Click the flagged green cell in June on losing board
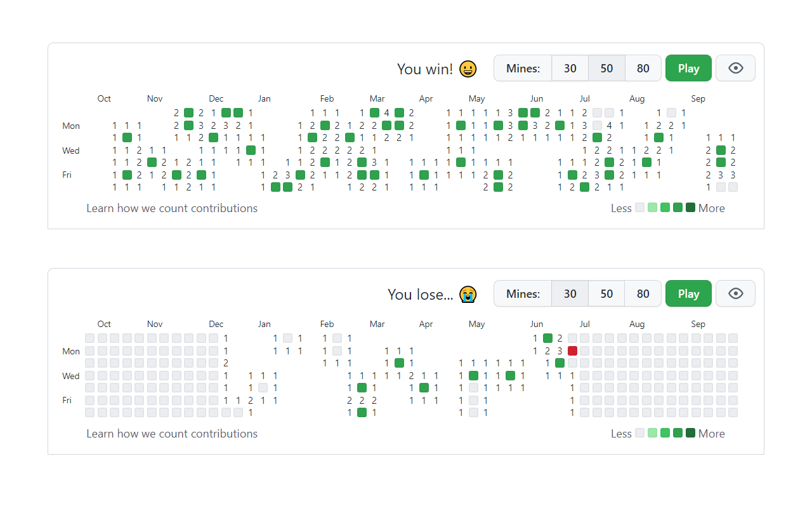 pos(547,338)
